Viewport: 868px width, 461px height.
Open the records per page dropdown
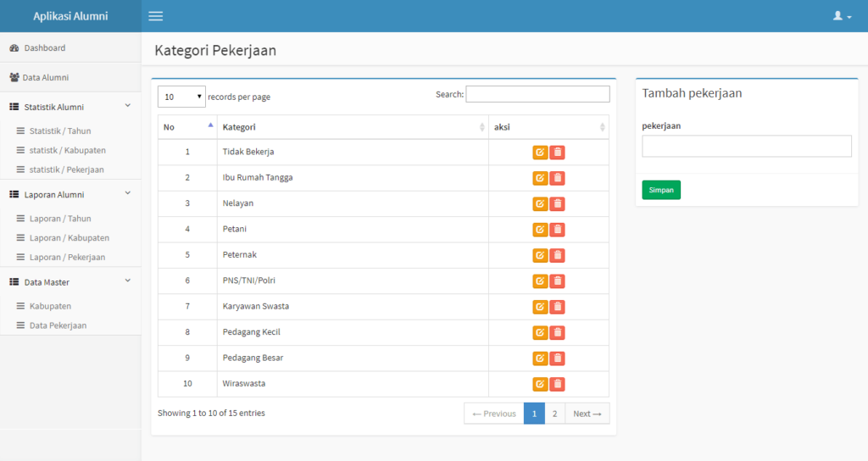click(x=181, y=97)
